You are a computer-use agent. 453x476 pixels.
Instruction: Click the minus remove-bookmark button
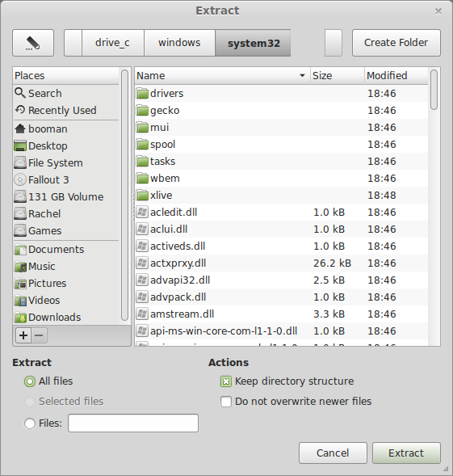[x=39, y=335]
